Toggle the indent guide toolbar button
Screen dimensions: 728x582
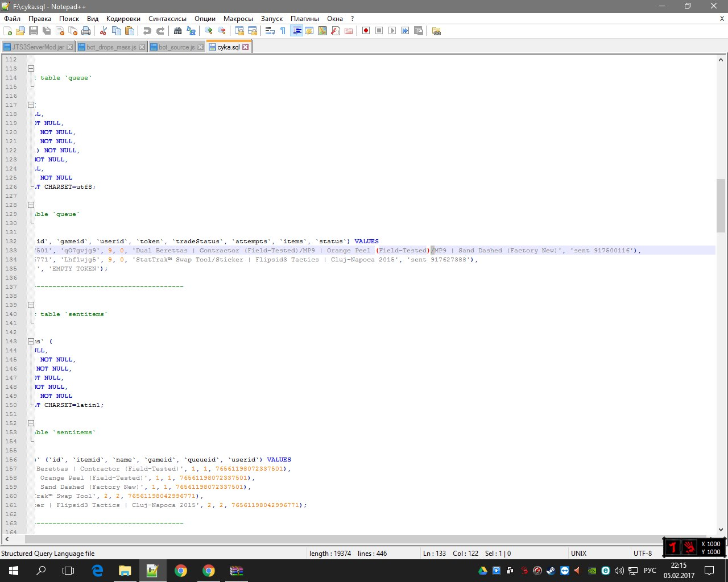pyautogui.click(x=296, y=31)
